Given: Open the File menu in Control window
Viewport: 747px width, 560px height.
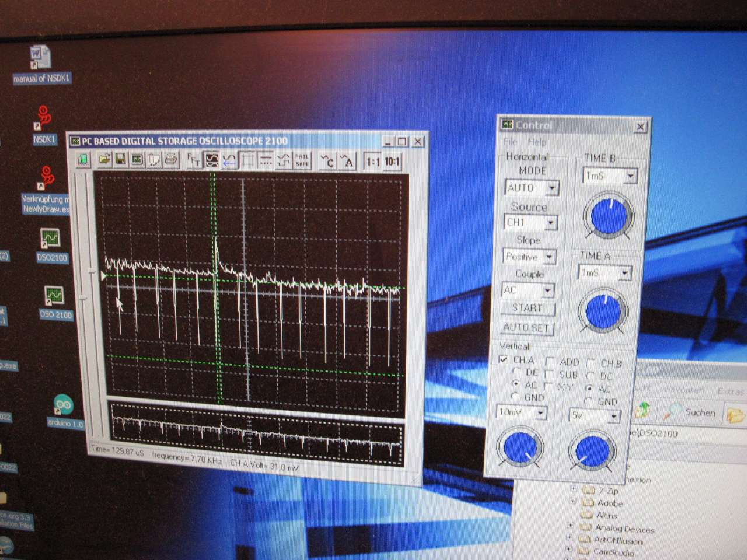Looking at the screenshot, I should [x=509, y=142].
